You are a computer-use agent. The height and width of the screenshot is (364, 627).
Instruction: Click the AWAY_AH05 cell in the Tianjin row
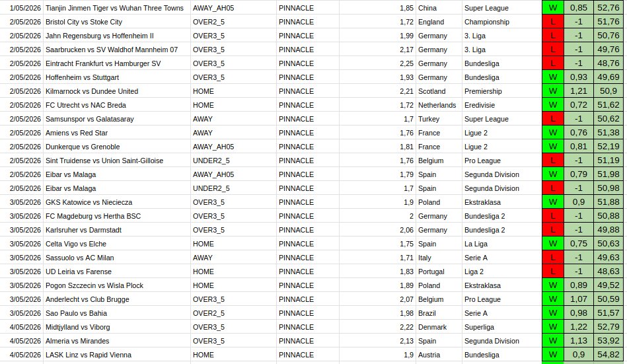(x=233, y=8)
